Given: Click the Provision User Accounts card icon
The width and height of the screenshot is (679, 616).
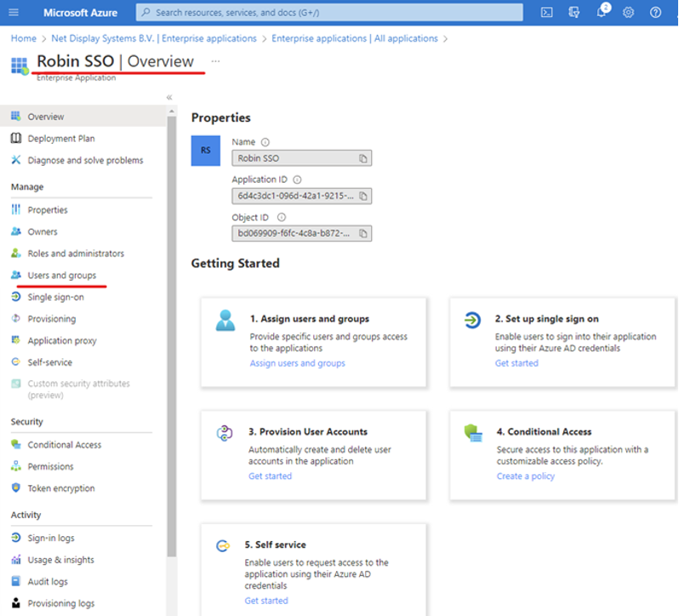Looking at the screenshot, I should tap(225, 433).
